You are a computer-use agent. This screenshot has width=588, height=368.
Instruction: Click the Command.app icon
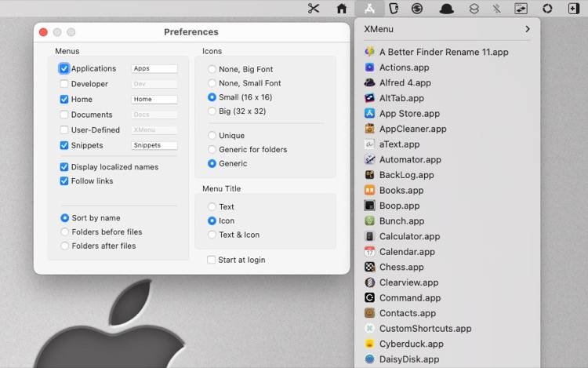369,298
